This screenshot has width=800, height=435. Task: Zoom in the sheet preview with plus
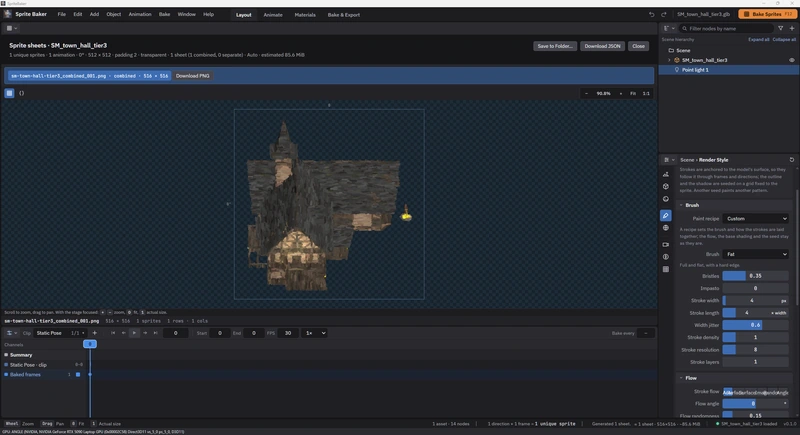tap(620, 93)
